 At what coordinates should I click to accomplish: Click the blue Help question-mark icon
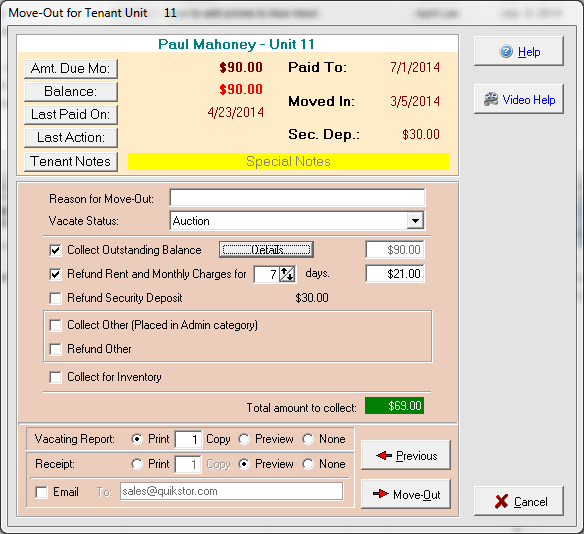coord(506,51)
